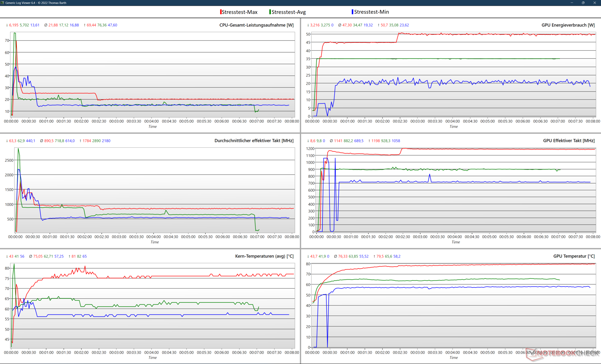The width and height of the screenshot is (601, 364).
Task: Click the down-arrow minimum icon in CPU power chart
Action: click(x=7, y=25)
